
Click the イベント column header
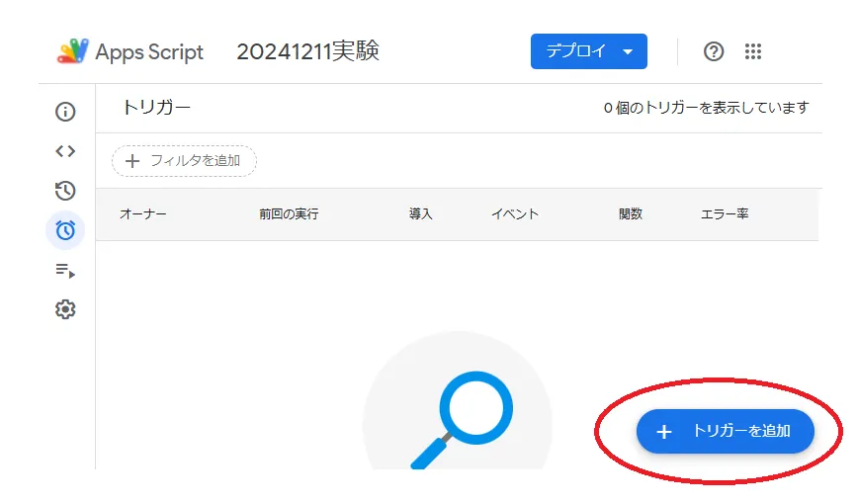pyautogui.click(x=515, y=214)
